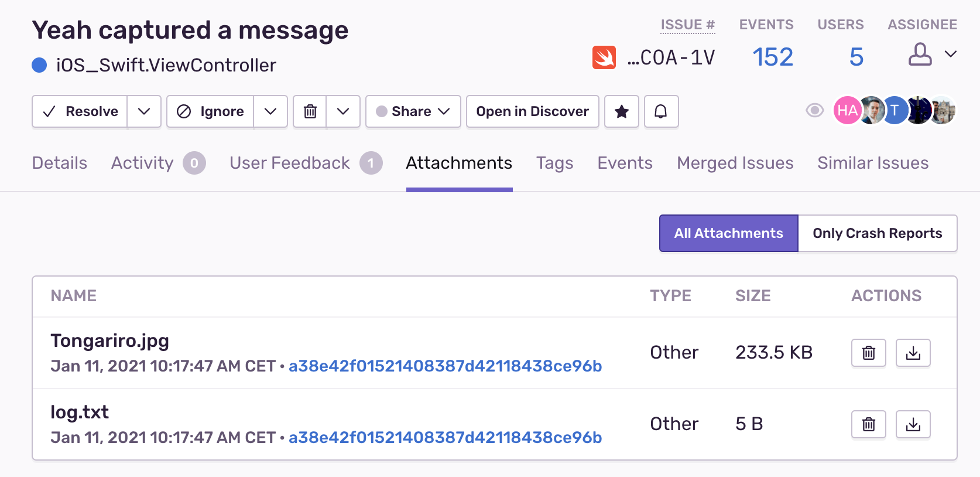Follow the event ID link for log.txt
980x477 pixels.
pos(445,437)
